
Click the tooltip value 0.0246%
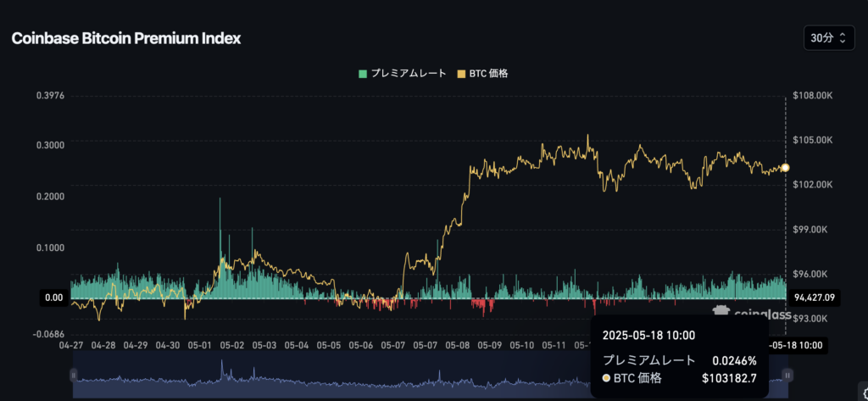tap(734, 360)
